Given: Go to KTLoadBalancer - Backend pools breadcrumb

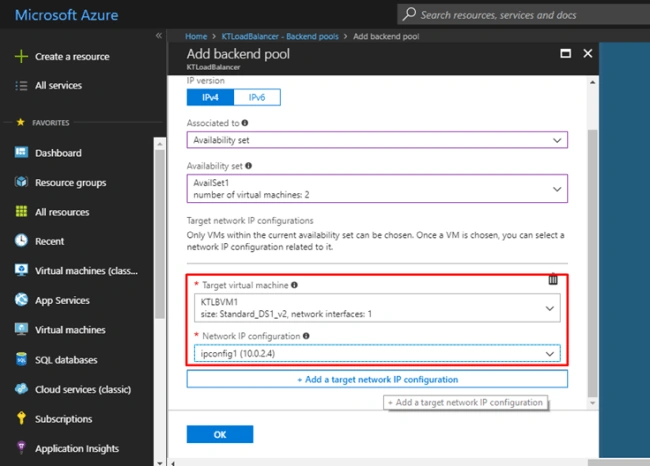Looking at the screenshot, I should tap(280, 36).
